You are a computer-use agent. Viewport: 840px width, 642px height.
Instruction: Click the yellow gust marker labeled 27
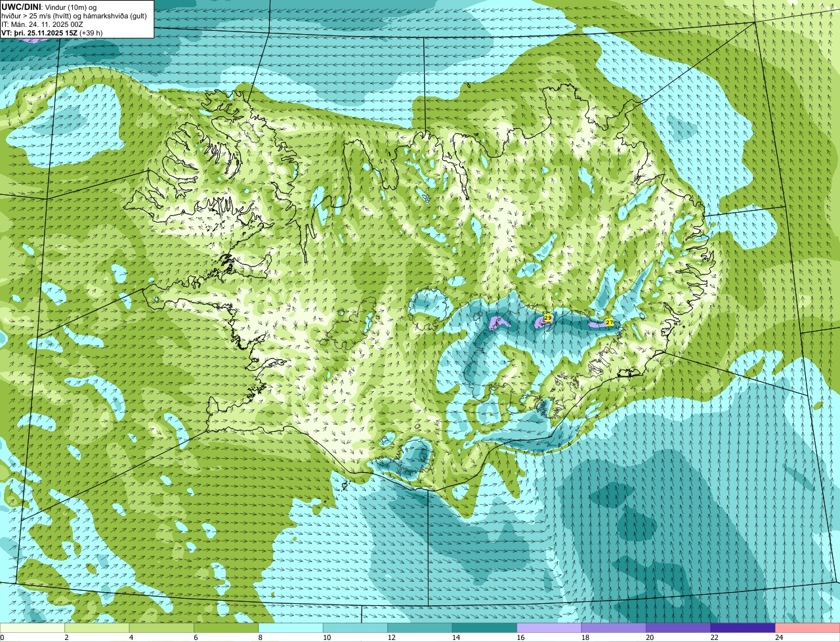(610, 322)
